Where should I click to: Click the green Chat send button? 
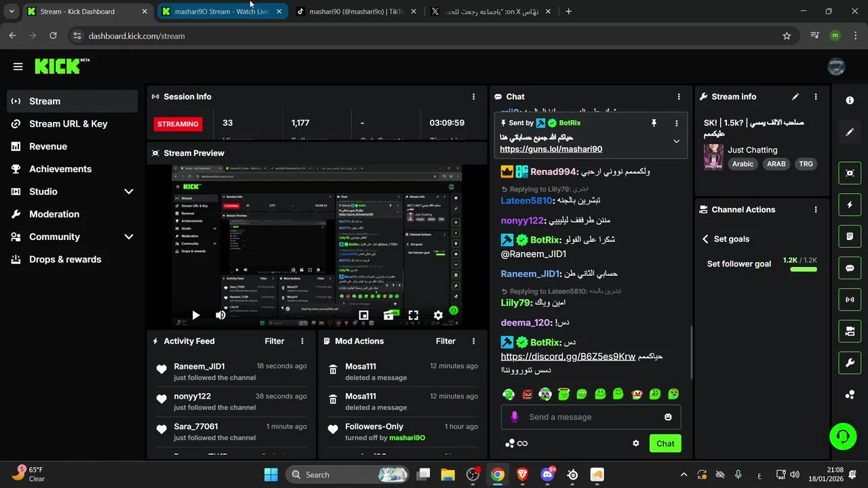(x=665, y=443)
